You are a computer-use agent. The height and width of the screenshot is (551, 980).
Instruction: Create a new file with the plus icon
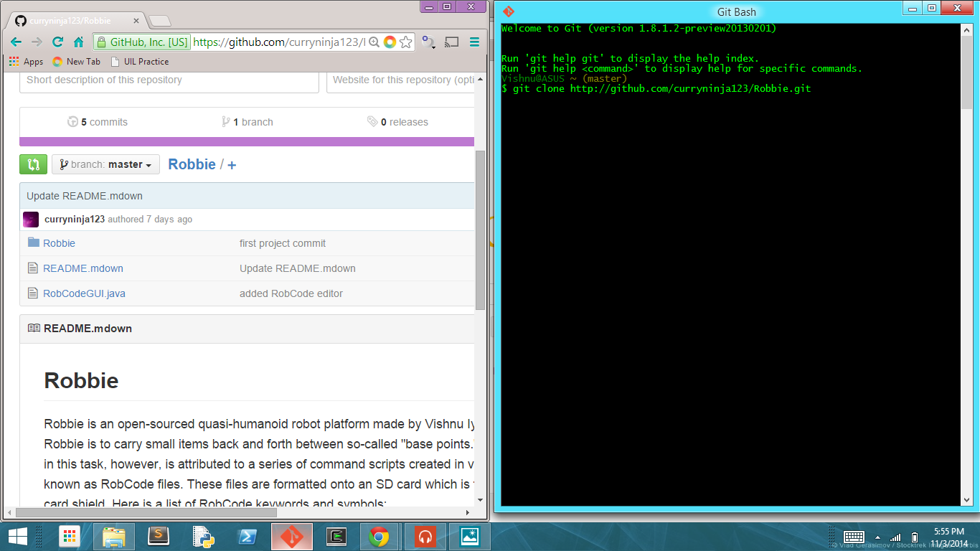tap(232, 165)
